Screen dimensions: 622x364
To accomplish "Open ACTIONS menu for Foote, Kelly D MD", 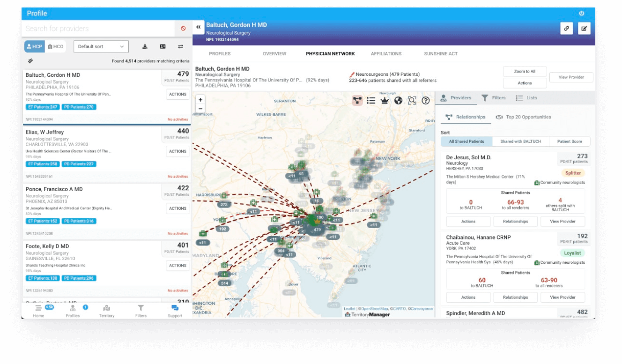I will (178, 265).
